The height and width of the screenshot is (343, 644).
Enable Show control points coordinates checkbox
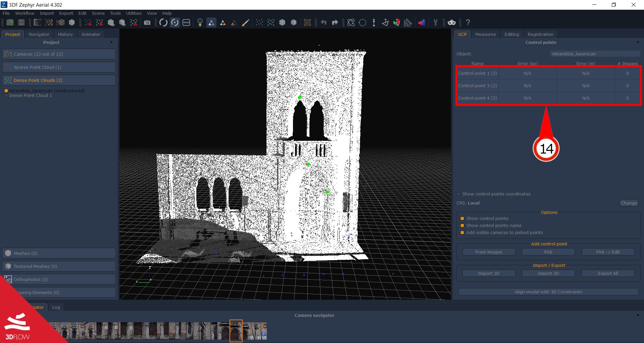[x=458, y=194]
